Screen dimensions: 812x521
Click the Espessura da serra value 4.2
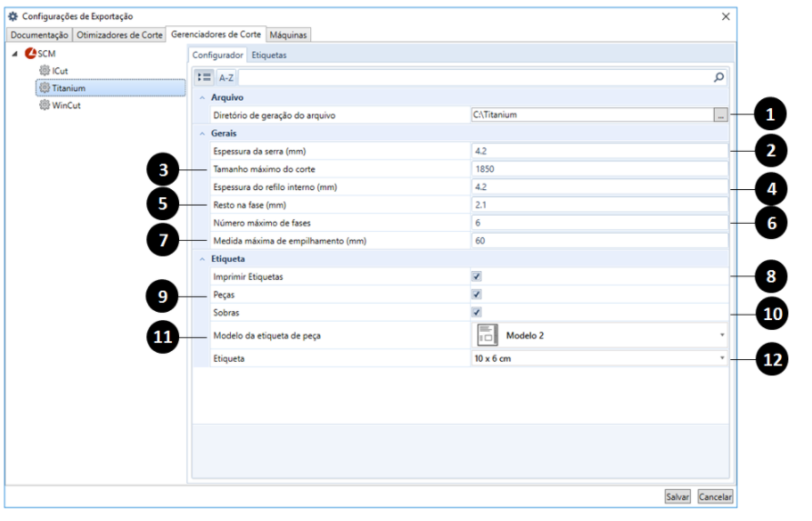(x=599, y=151)
